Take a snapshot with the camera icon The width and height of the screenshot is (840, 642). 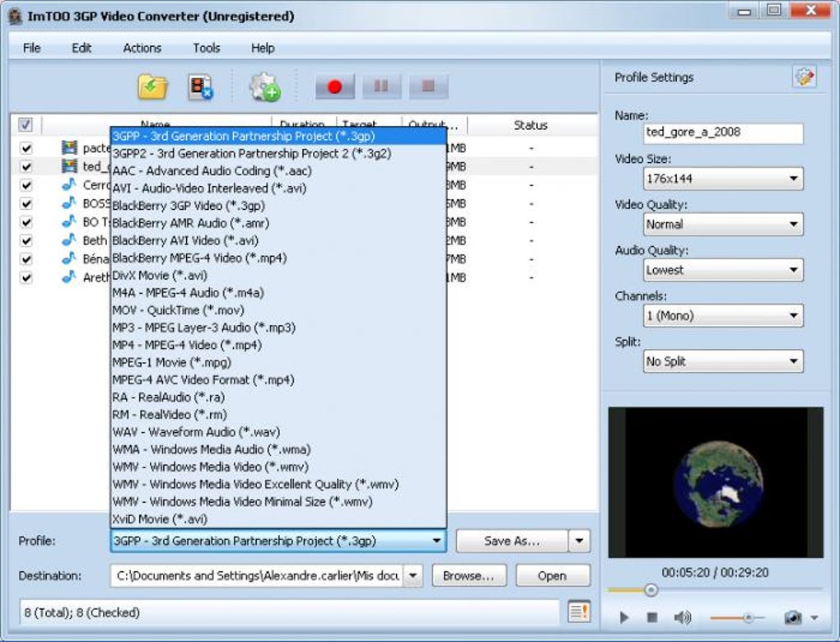(793, 617)
